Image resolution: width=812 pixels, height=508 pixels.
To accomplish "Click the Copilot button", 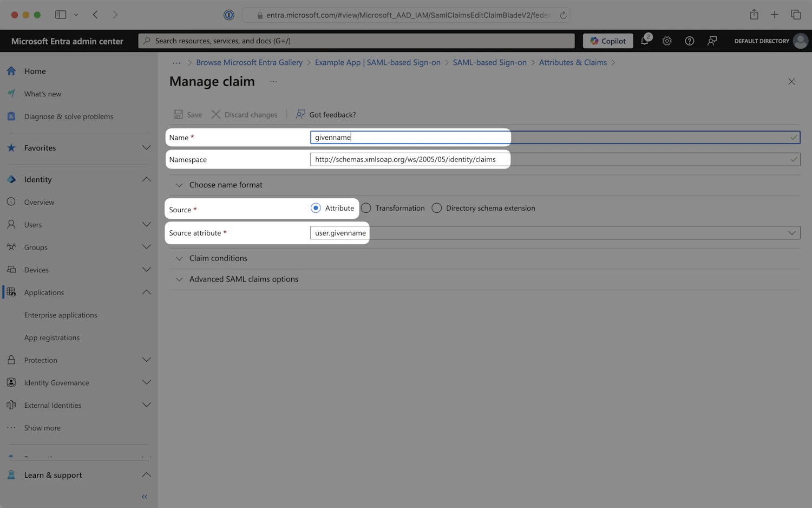I will click(608, 41).
